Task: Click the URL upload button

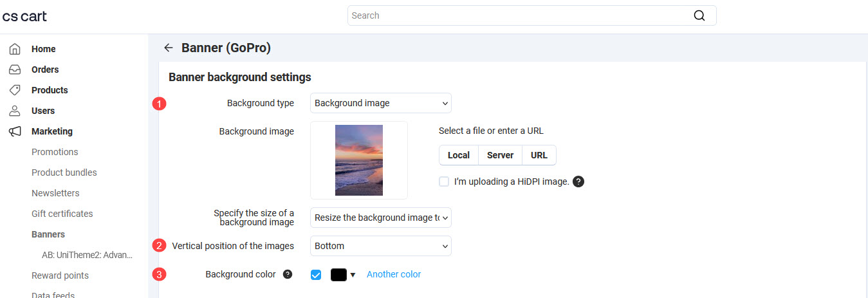Action: coord(539,155)
